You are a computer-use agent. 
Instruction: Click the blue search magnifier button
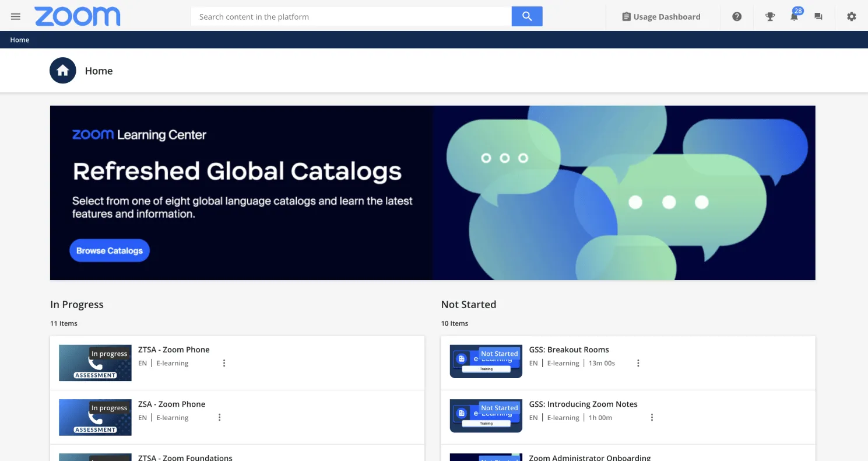click(x=527, y=16)
